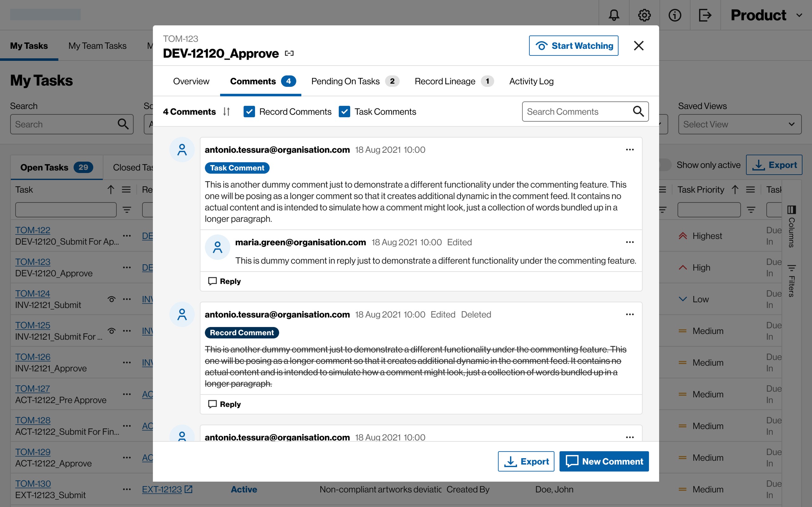Uncheck the Record Comments checkbox
Viewport: 812px width, 507px height.
249,112
